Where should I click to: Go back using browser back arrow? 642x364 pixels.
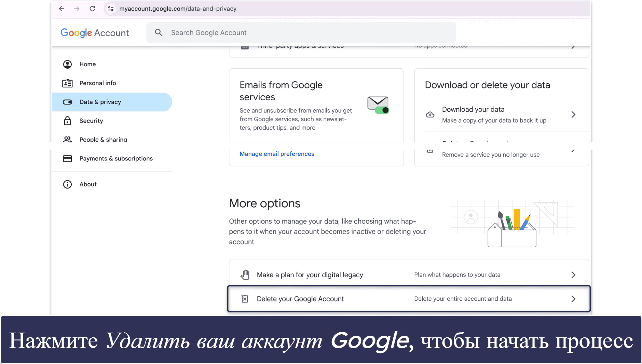[x=62, y=9]
